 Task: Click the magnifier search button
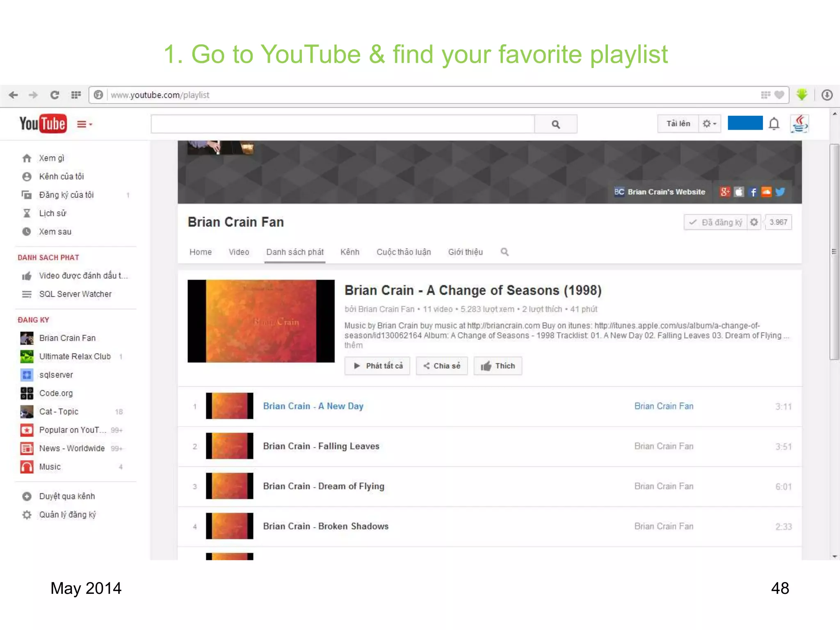[556, 124]
